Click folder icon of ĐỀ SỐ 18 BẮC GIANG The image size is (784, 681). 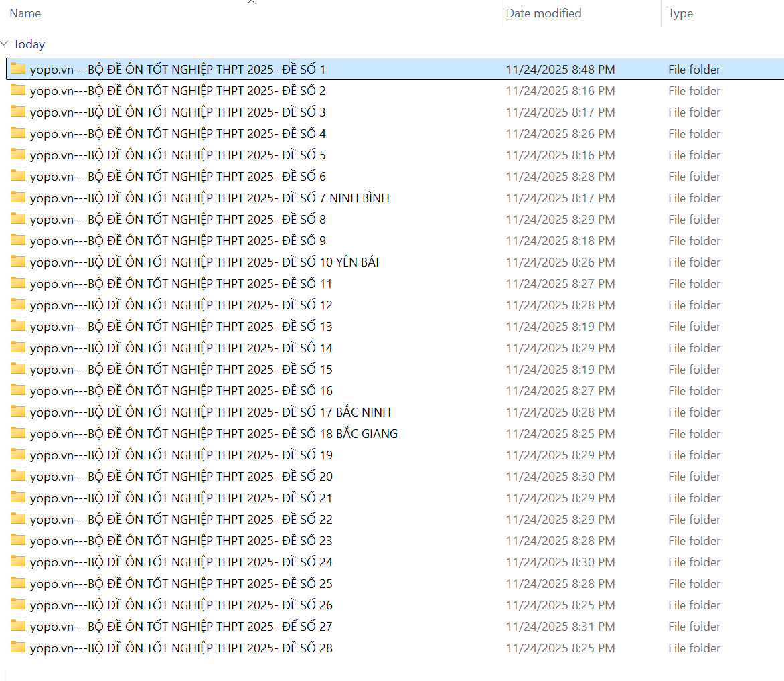click(18, 433)
